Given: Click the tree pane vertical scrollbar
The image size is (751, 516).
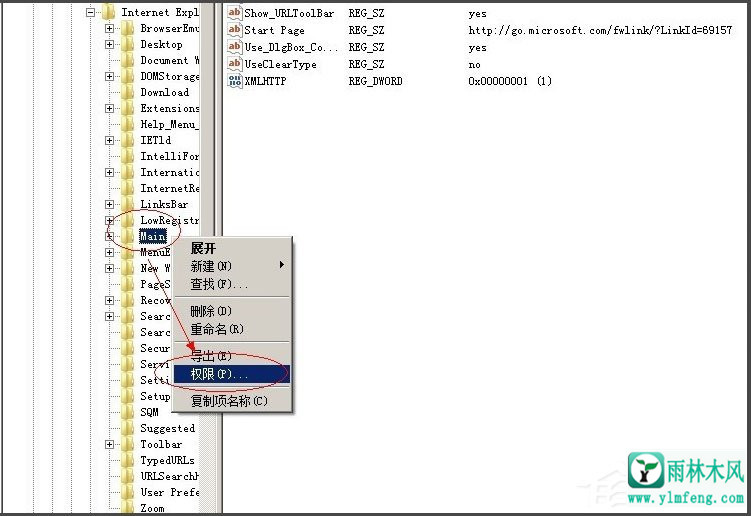Looking at the screenshot, I should click(207, 259).
